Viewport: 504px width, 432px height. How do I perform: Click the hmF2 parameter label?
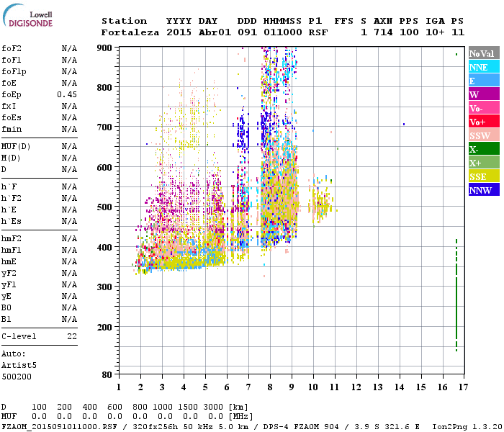(12, 238)
